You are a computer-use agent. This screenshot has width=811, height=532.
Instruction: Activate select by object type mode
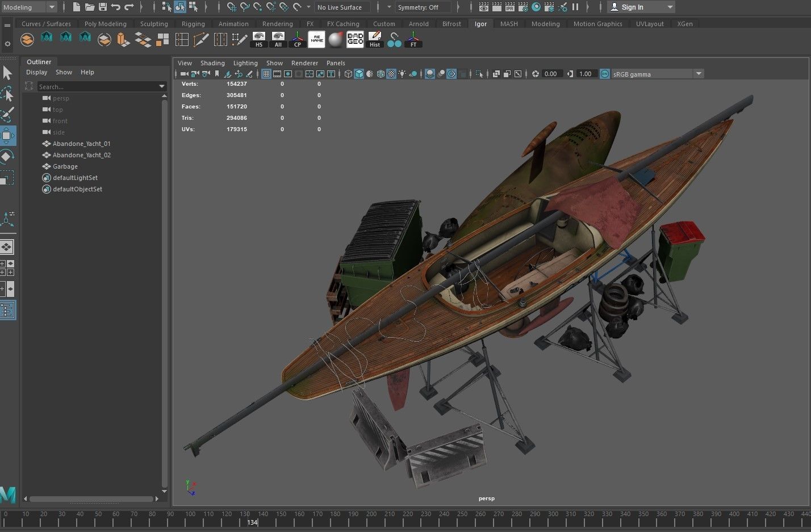pyautogui.click(x=180, y=7)
